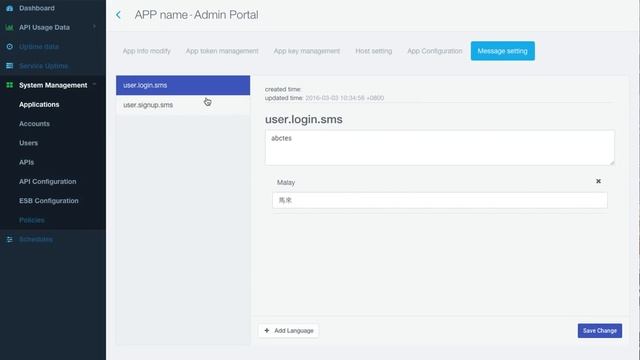The width and height of the screenshot is (640, 360).
Task: Switch to App token management tab
Action: (222, 51)
